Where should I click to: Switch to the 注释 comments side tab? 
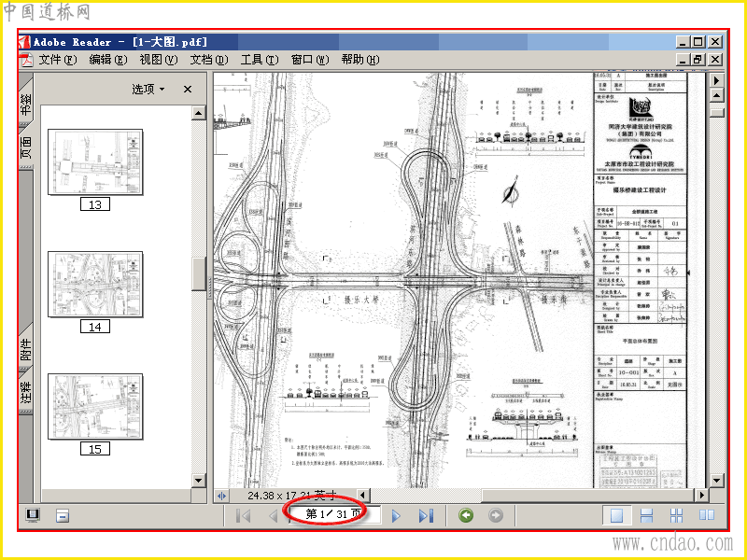[x=26, y=392]
